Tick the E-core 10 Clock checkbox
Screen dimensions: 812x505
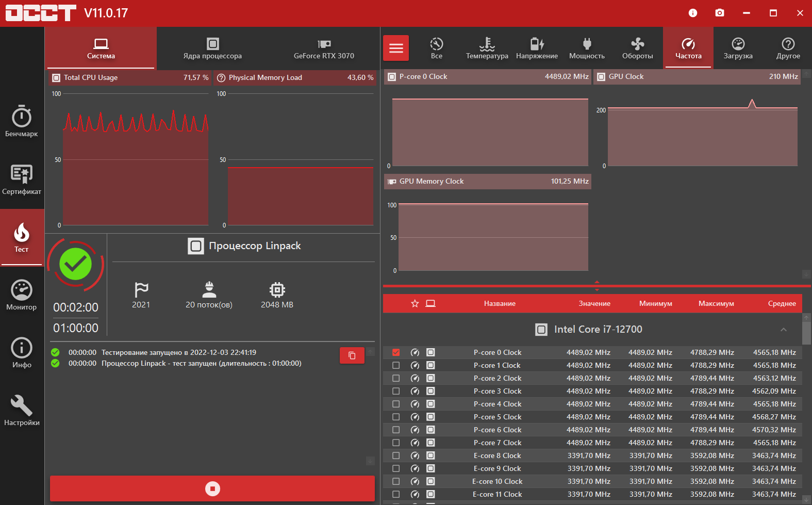pyautogui.click(x=396, y=481)
